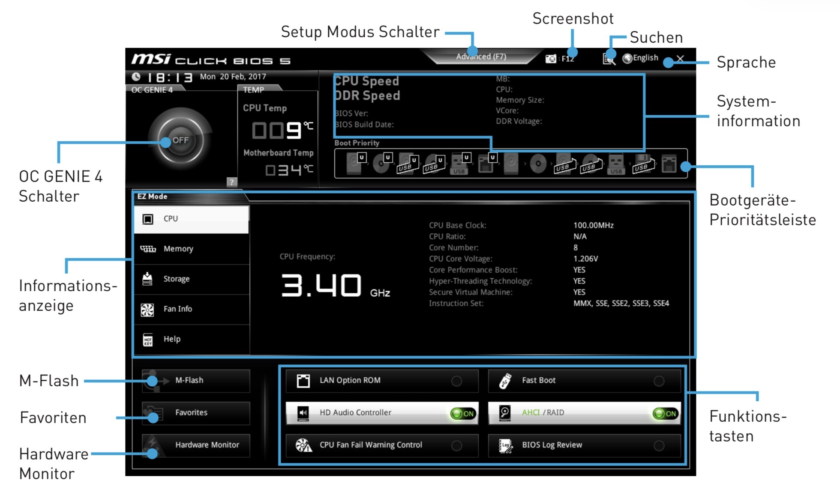The image size is (840, 504).
Task: Click the 18:13 time display
Action: coord(170,78)
